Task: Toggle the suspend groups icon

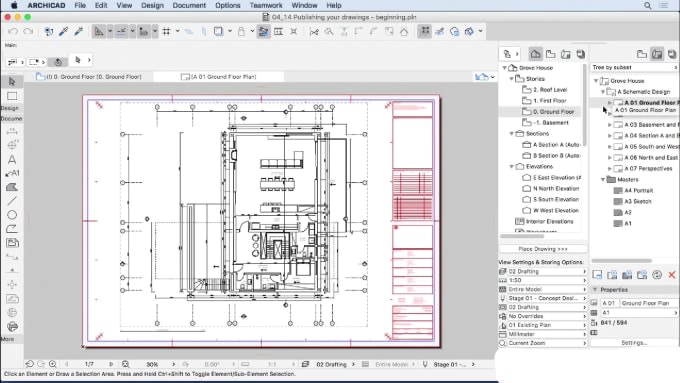Action: pos(424,31)
